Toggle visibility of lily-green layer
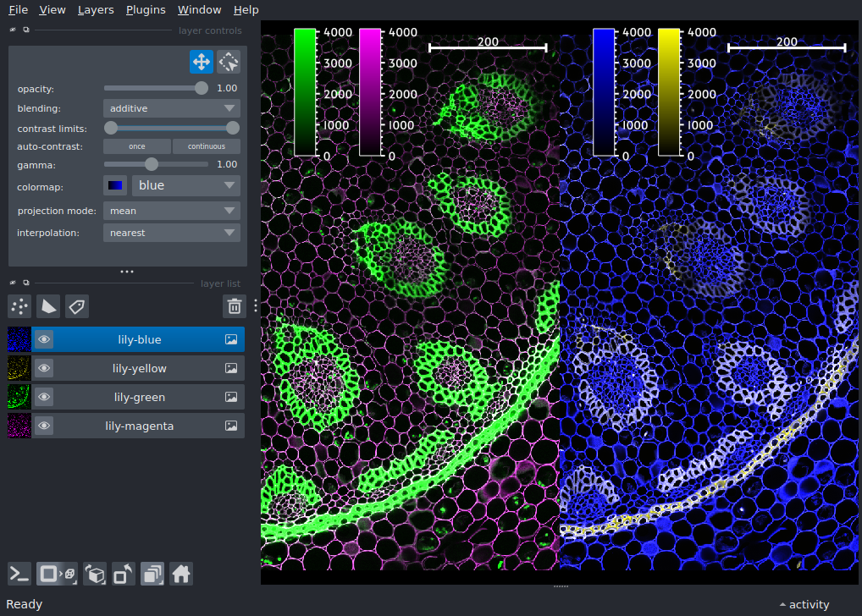The height and width of the screenshot is (616, 862). [44, 396]
